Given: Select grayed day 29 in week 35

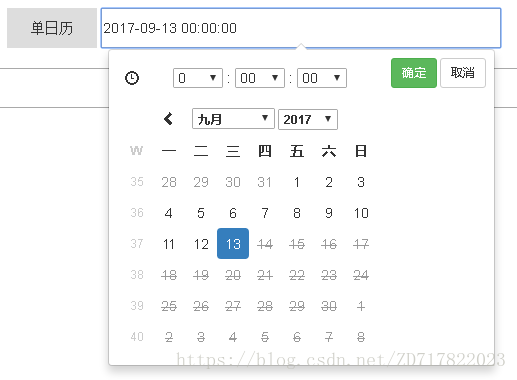Looking at the screenshot, I should tap(201, 182).
